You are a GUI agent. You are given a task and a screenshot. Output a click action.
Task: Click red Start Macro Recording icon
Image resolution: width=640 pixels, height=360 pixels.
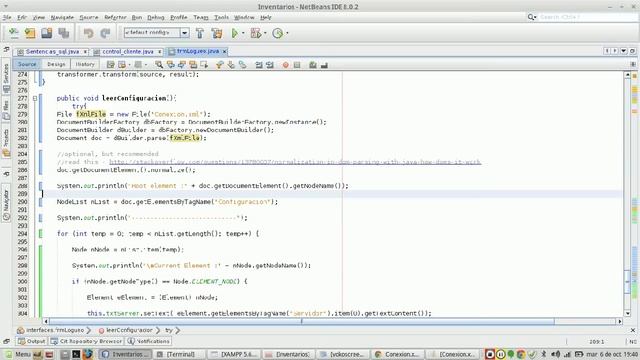286,65
